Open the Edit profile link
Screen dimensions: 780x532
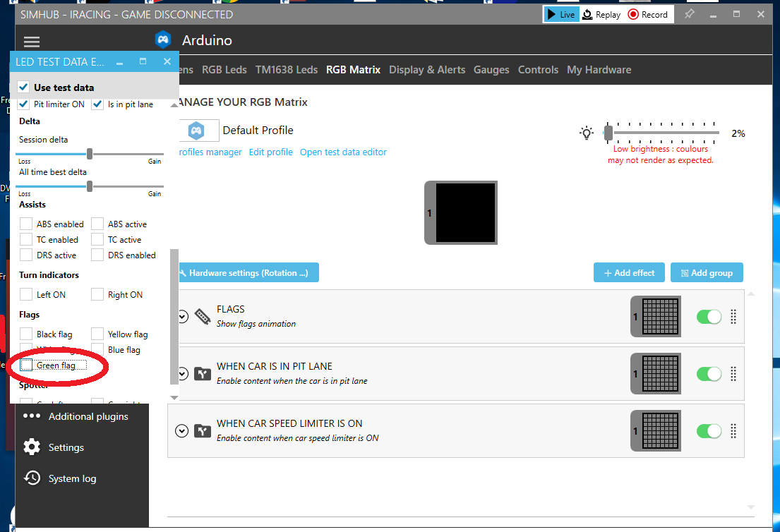pyautogui.click(x=270, y=152)
